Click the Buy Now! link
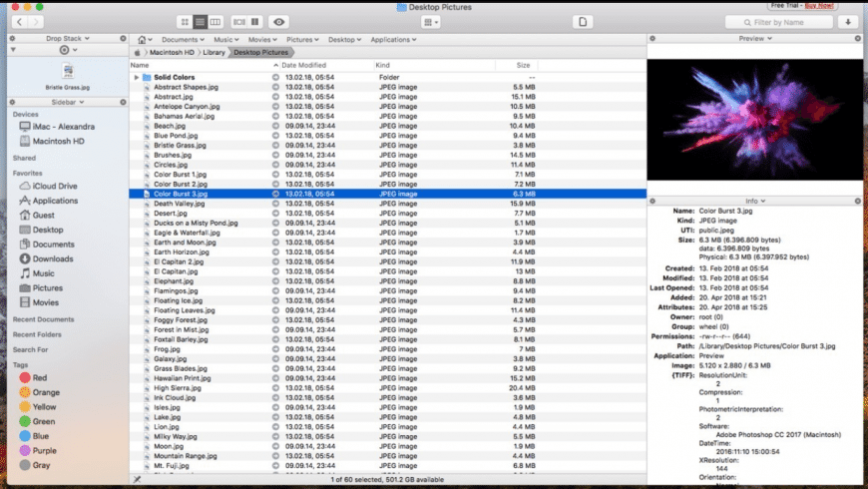This screenshot has height=489, width=868. (819, 5)
